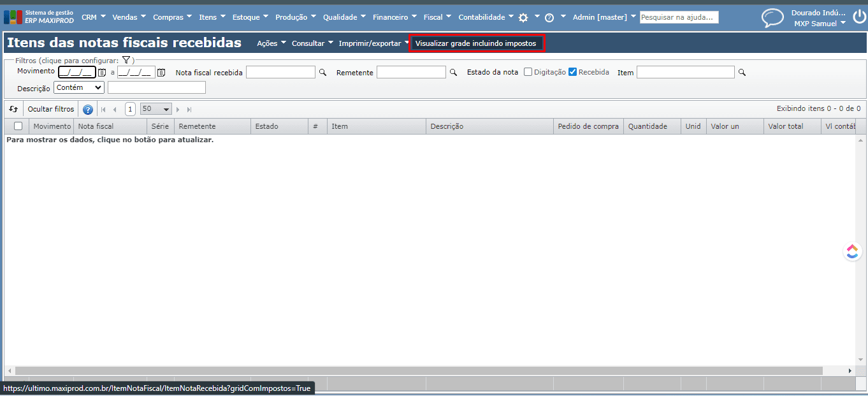Open the Compras menu

(x=173, y=17)
